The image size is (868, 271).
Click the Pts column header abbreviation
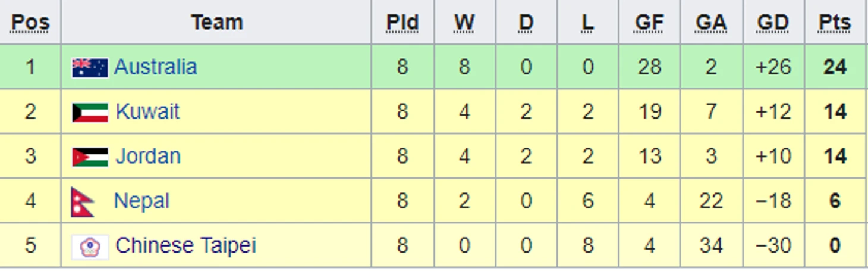point(835,23)
